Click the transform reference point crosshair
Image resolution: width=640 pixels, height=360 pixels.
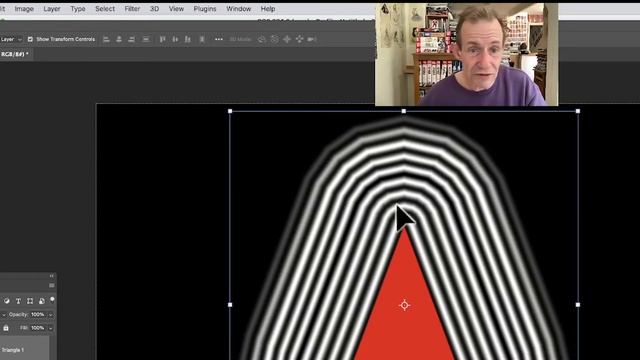tap(404, 305)
